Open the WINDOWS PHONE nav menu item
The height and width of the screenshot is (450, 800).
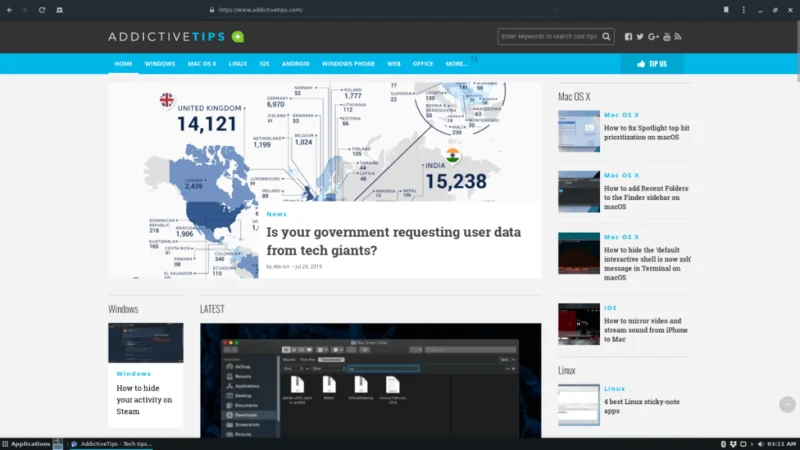348,64
